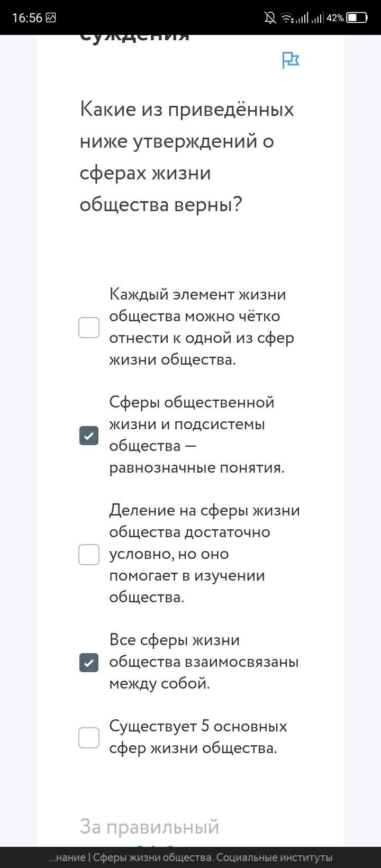
Task: Tap the first mobile signal bars icon
Action: pyautogui.click(x=302, y=18)
